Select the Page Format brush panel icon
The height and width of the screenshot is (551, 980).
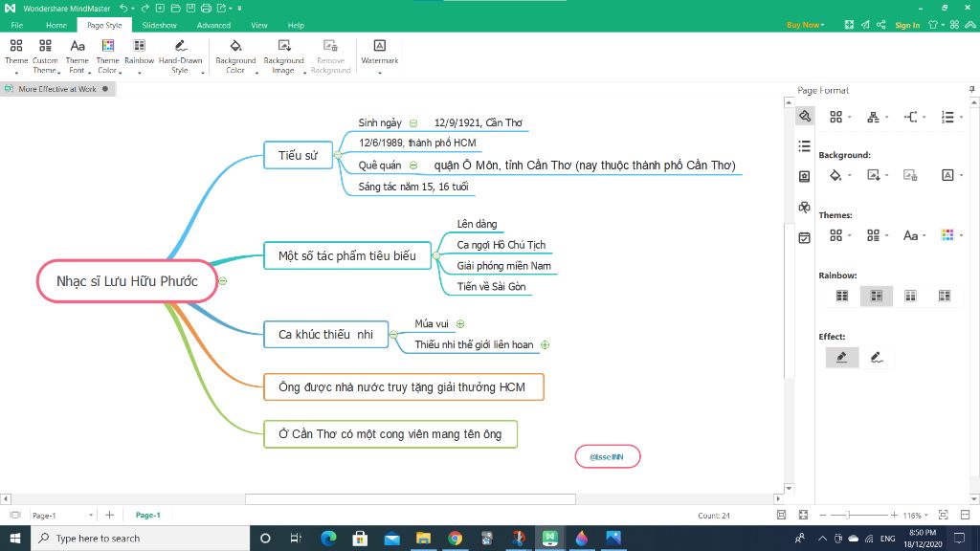point(804,116)
